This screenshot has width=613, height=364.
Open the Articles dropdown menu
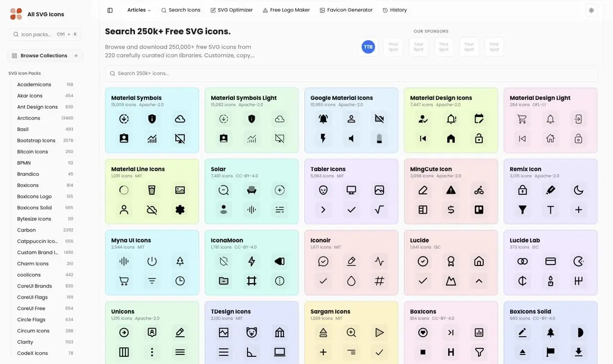tap(139, 10)
